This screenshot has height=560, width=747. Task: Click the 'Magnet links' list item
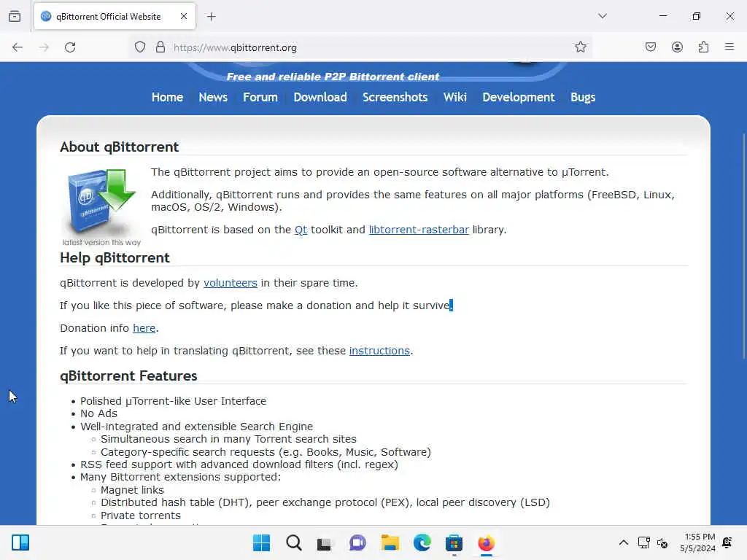coord(133,490)
